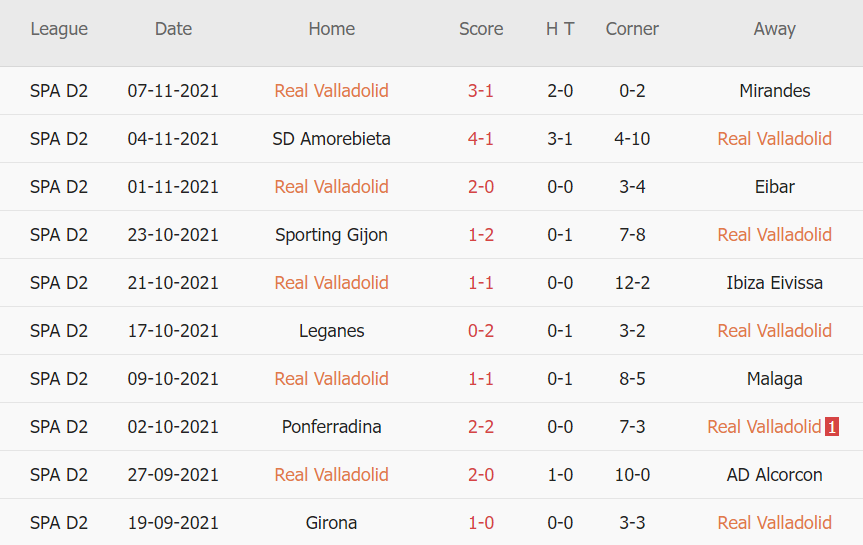
Task: Click the red card badge beside Ponferradina match
Action: (x=832, y=427)
